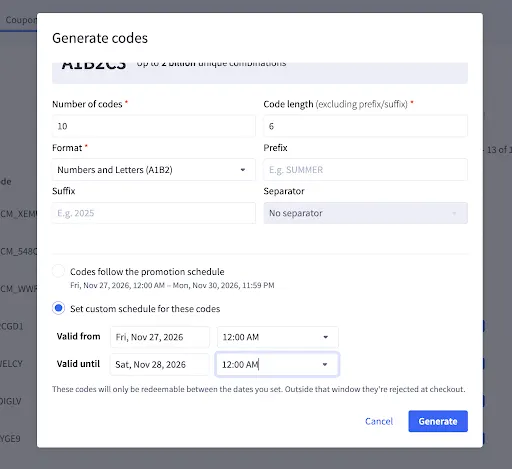The width and height of the screenshot is (512, 469).
Task: Click the Valid until time arrow icon
Action: [x=325, y=364]
